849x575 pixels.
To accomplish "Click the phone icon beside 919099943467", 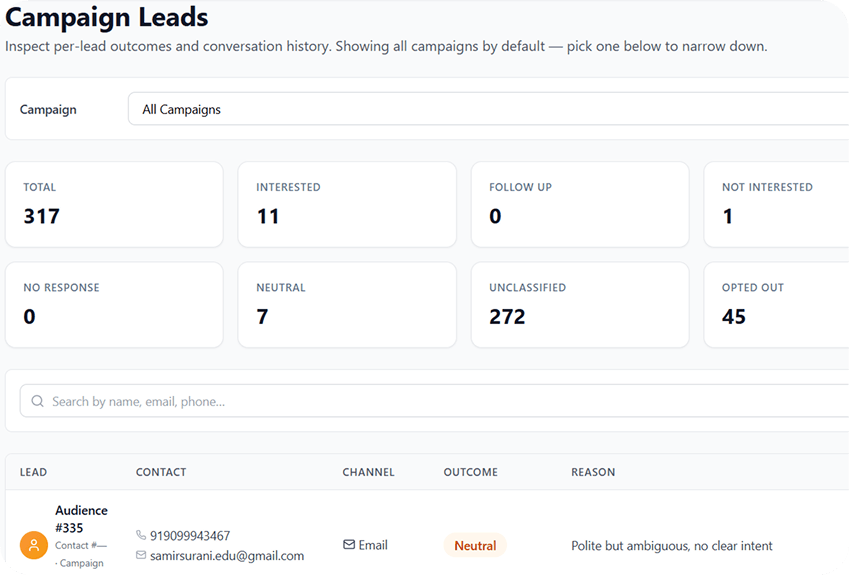I will point(141,535).
